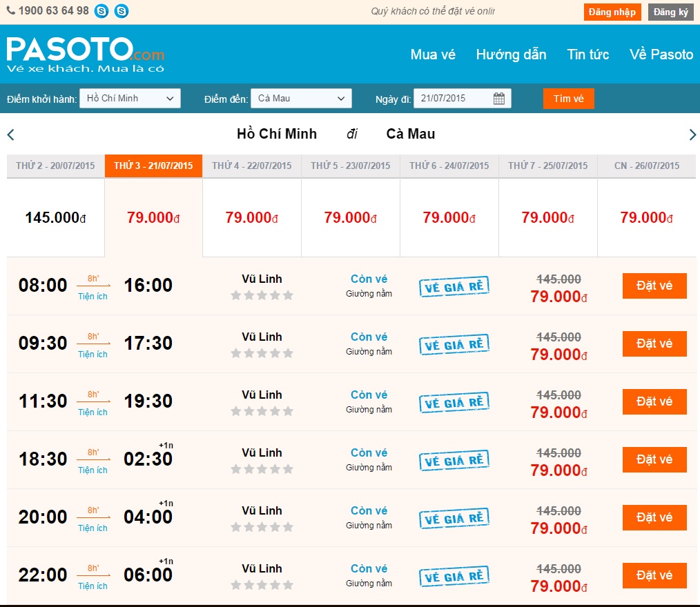Go to next week with right arrow
This screenshot has height=607, width=700.
(692, 135)
